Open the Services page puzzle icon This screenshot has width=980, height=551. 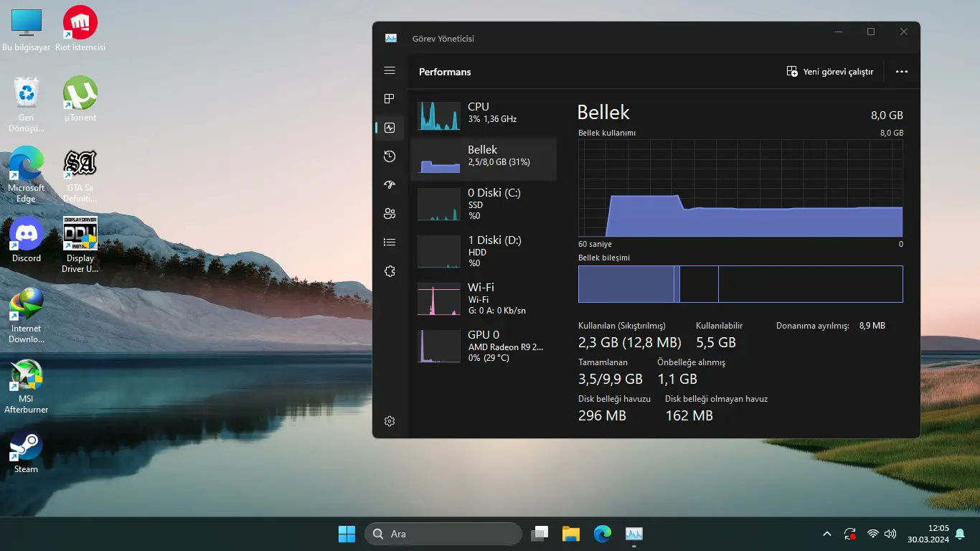[390, 271]
